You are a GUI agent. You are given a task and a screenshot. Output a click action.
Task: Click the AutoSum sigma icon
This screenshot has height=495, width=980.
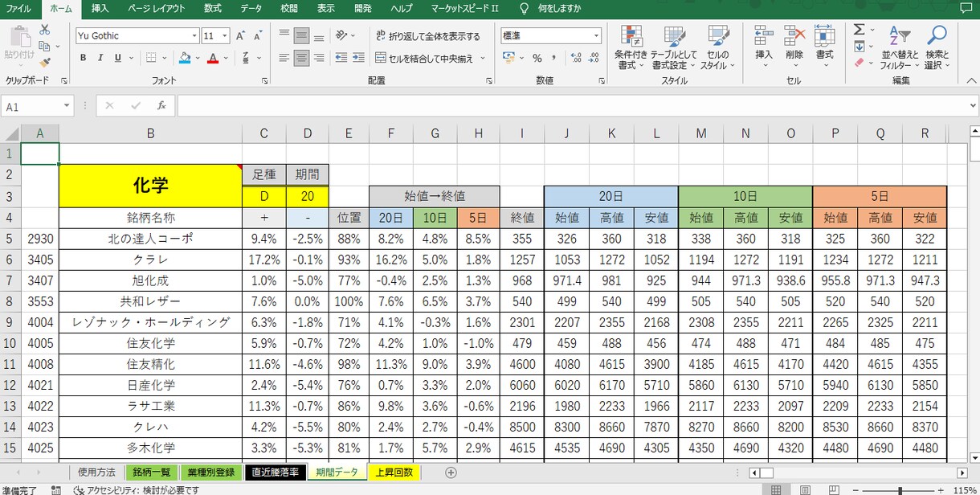pos(860,29)
